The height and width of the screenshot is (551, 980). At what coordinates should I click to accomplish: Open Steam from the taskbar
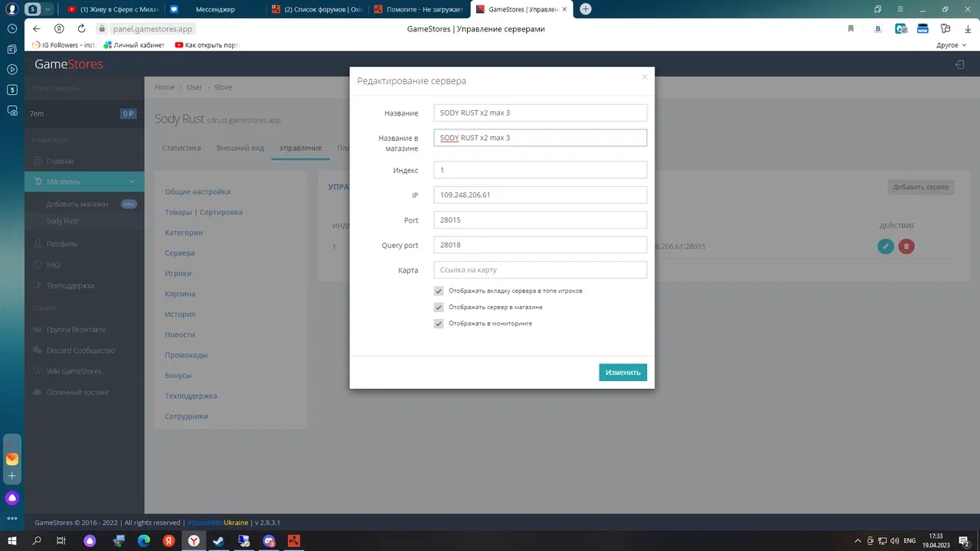[219, 540]
